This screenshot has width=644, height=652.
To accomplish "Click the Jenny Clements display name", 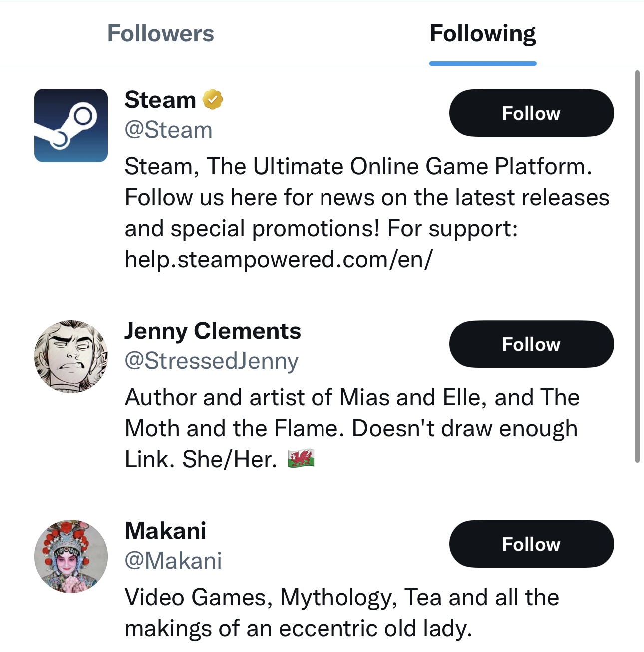I will (x=213, y=331).
